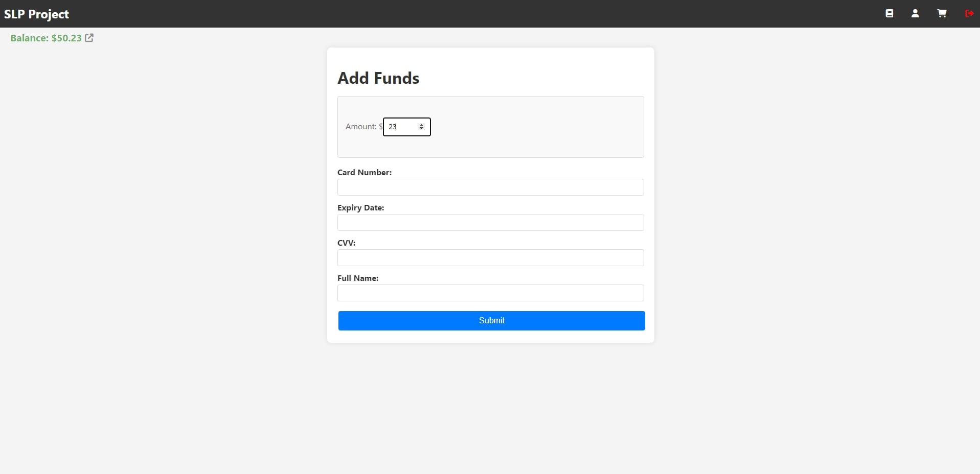Image resolution: width=980 pixels, height=474 pixels.
Task: Go to SLP Project home title
Action: 36,14
